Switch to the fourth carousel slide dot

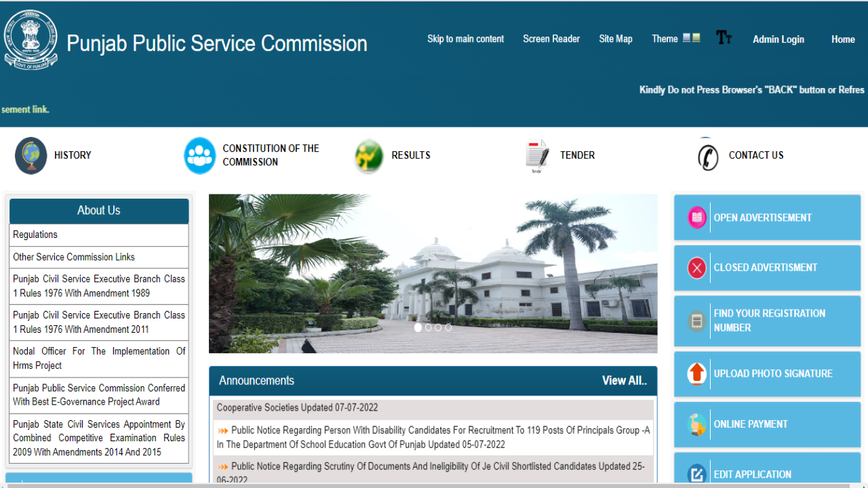(x=448, y=327)
